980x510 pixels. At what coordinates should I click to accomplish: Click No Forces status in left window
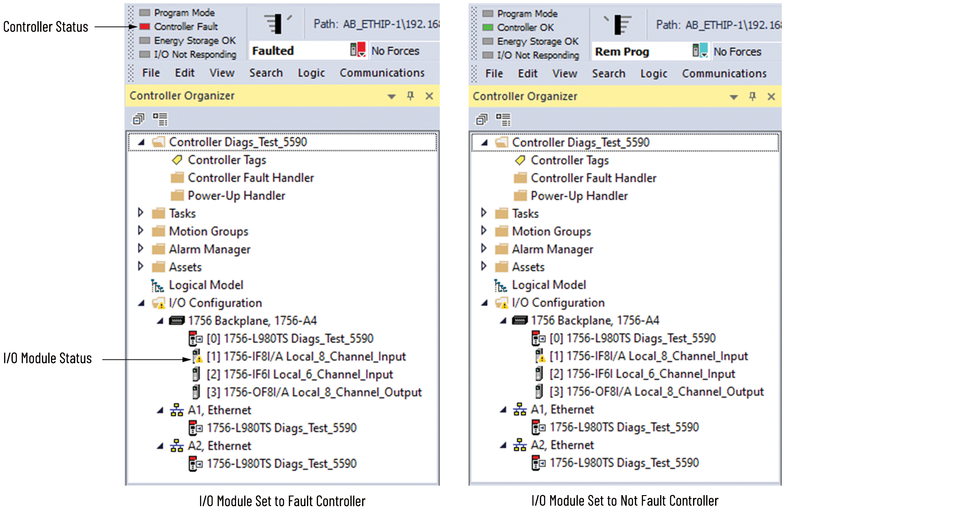click(395, 51)
